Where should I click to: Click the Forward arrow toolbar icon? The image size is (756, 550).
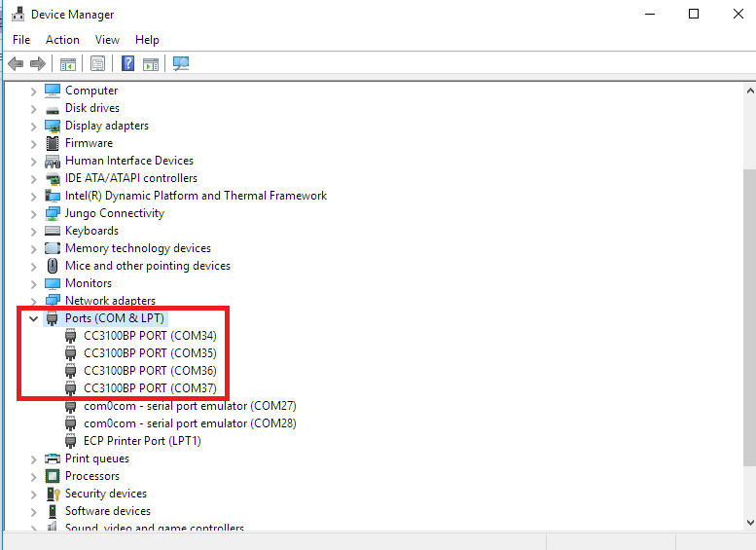click(x=38, y=63)
